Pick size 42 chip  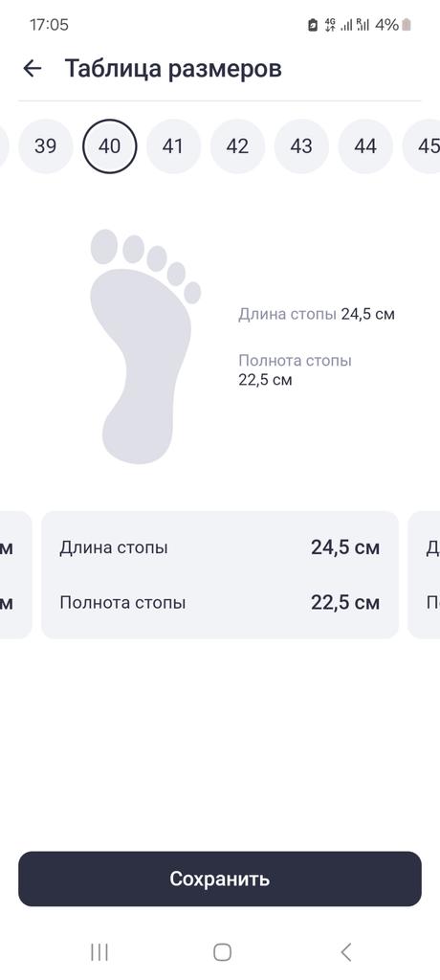[x=237, y=146]
